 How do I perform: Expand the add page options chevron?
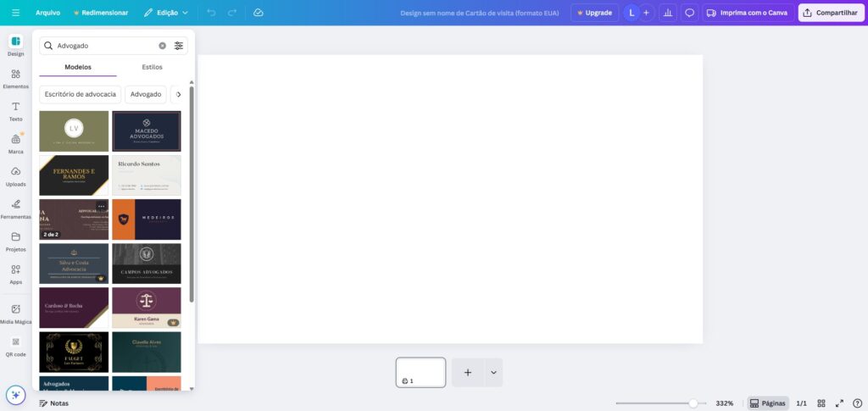click(x=494, y=372)
